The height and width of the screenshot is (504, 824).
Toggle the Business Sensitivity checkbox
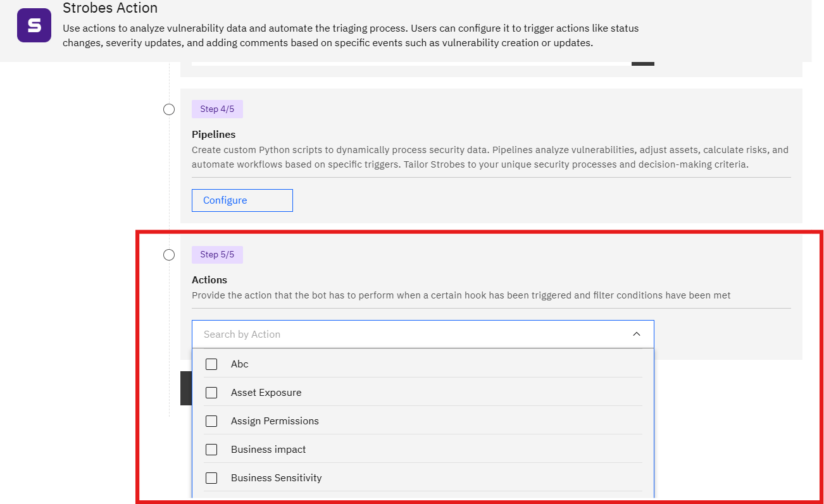[x=211, y=478]
